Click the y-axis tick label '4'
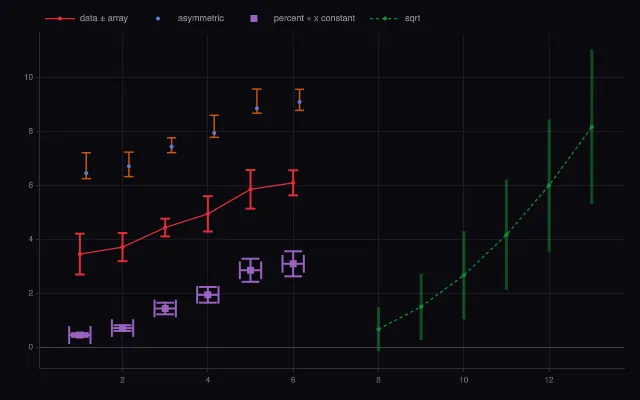 (x=31, y=239)
